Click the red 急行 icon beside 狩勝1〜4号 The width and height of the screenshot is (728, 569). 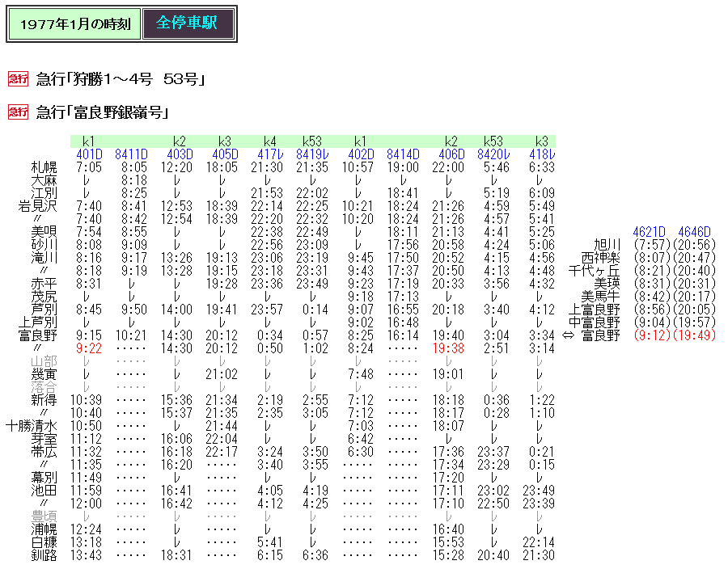click(18, 79)
